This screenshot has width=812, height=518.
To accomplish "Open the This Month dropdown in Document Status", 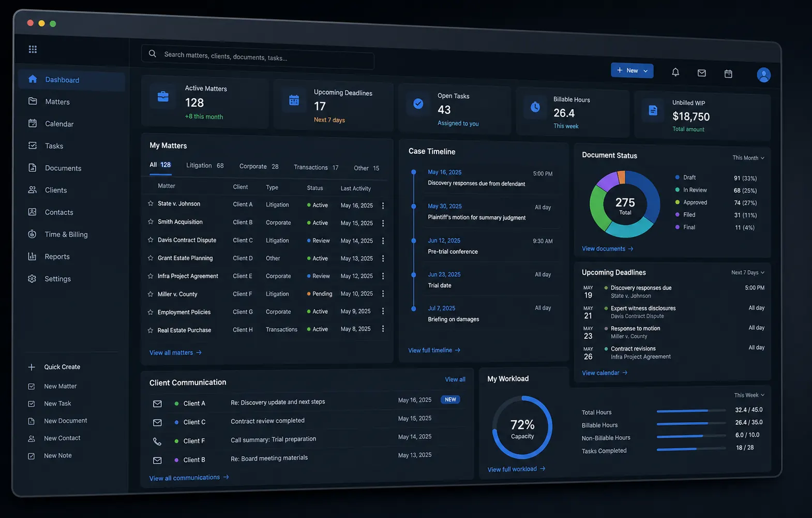I will (748, 158).
